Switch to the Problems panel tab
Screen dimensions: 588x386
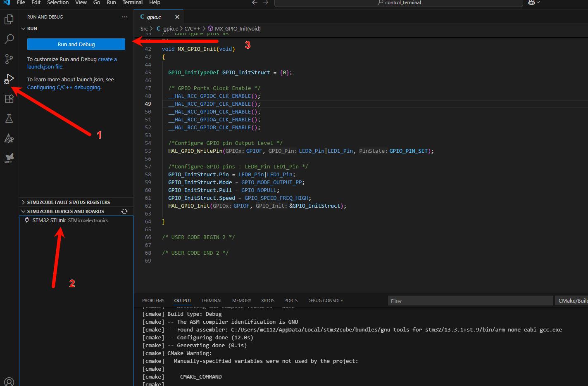(153, 301)
